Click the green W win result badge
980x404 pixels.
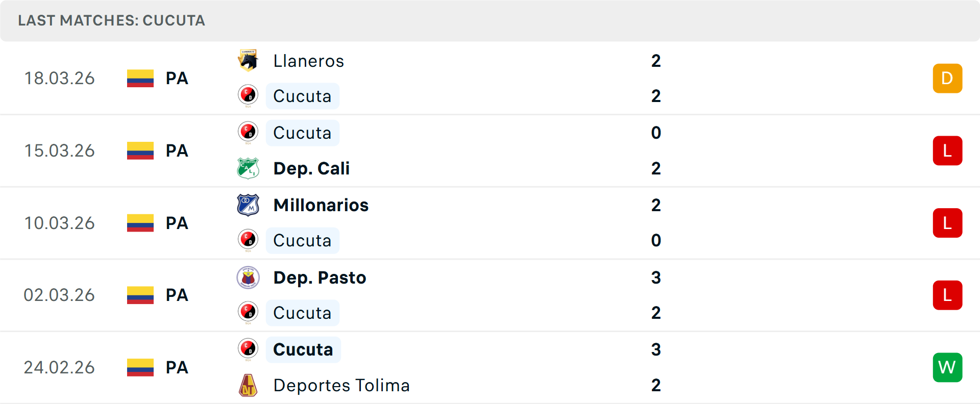[947, 367]
